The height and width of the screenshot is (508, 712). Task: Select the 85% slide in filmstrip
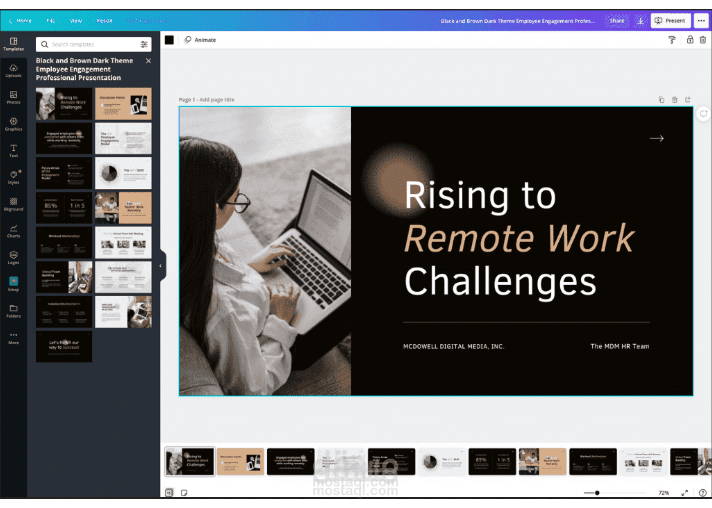[x=492, y=462]
